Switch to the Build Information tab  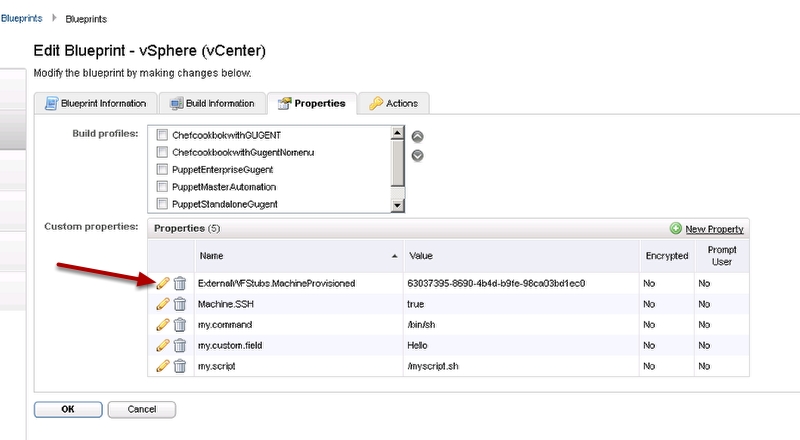click(x=212, y=103)
